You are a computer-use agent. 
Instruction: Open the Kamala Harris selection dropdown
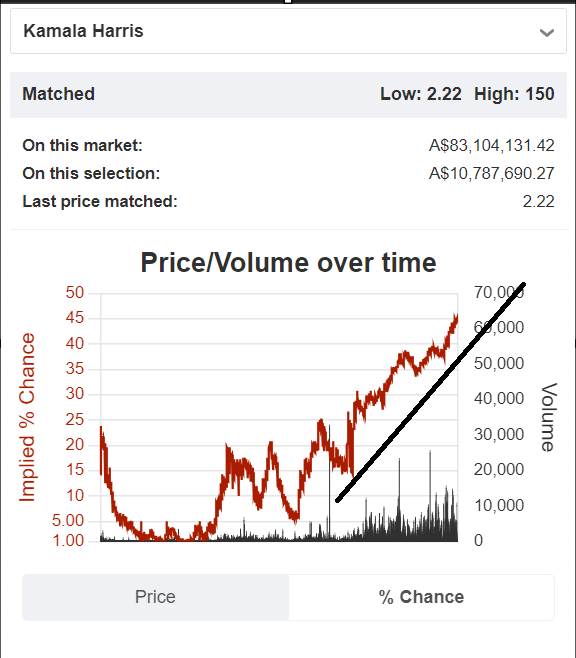pos(288,31)
